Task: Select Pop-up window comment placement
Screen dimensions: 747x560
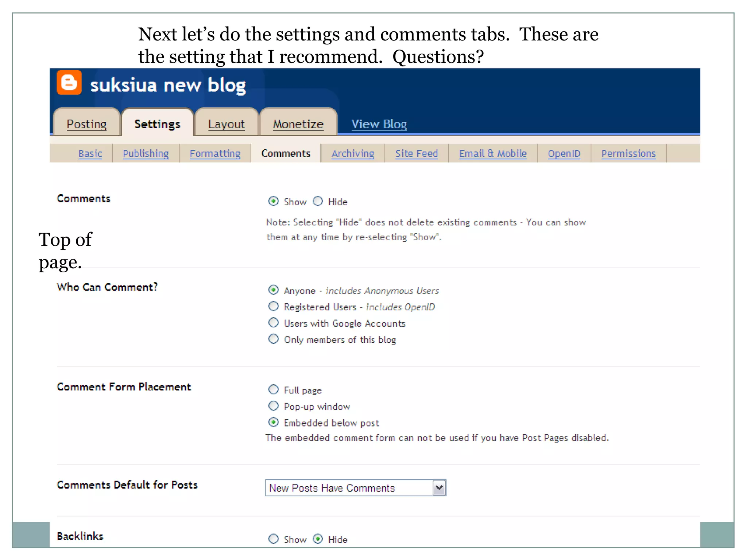Action: 274,406
